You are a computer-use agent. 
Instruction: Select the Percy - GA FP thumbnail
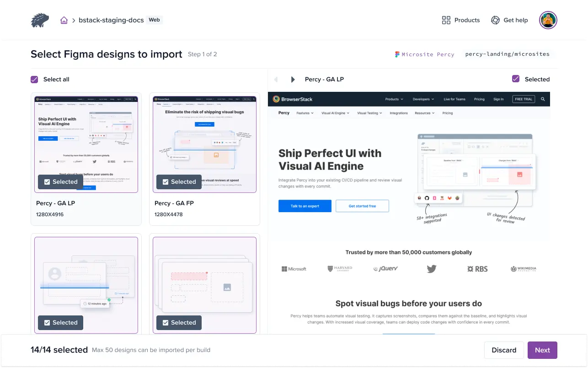point(204,137)
